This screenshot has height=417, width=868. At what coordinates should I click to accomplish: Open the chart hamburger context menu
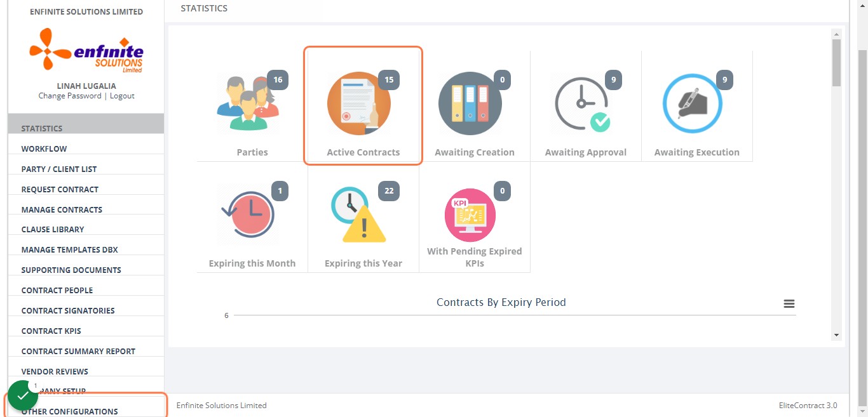pyautogui.click(x=789, y=304)
